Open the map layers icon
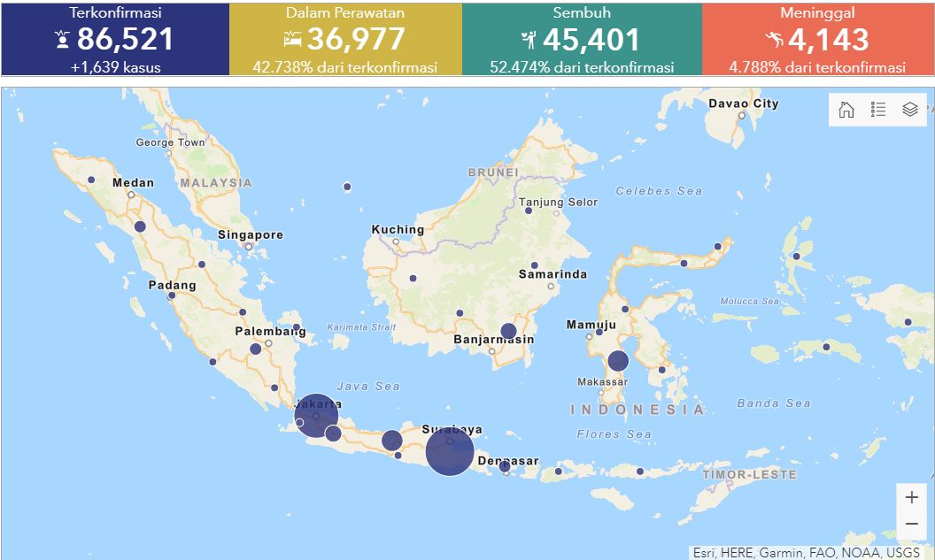935x560 pixels. (910, 110)
